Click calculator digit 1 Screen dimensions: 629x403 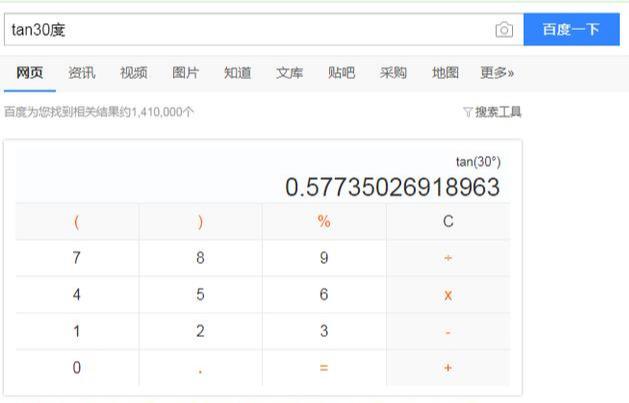77,331
